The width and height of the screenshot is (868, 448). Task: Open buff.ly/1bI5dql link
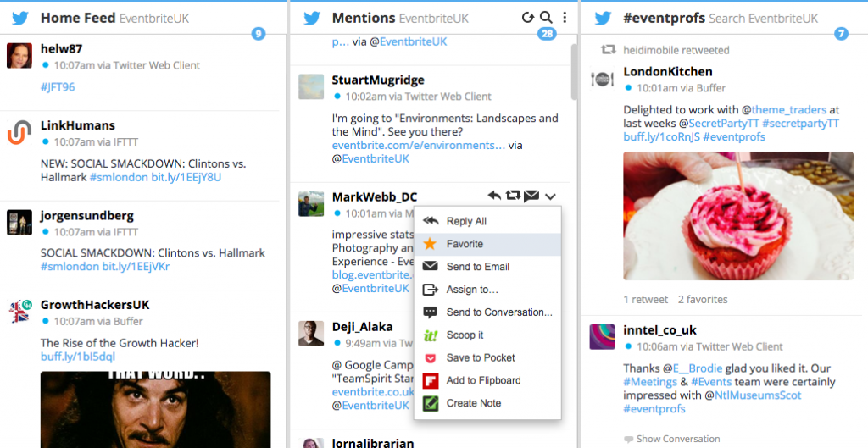[78, 357]
